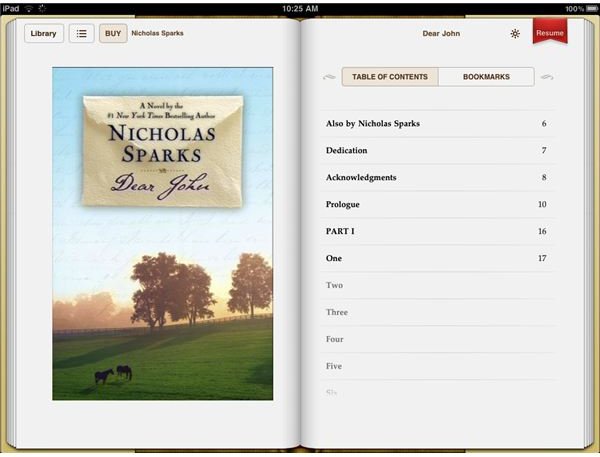Go to the Dedication chapter
The image size is (600, 457).
click(437, 150)
